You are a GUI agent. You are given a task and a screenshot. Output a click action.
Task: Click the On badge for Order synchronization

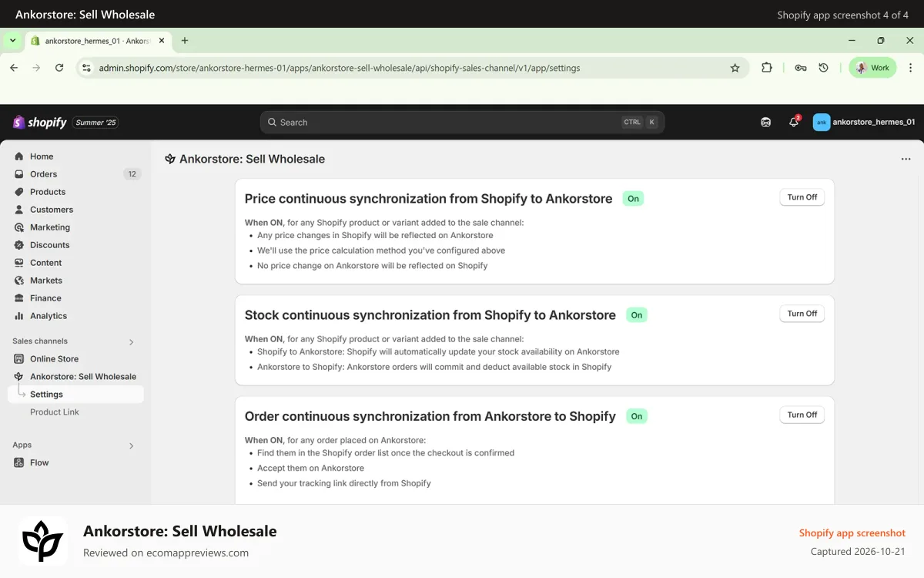click(x=637, y=416)
